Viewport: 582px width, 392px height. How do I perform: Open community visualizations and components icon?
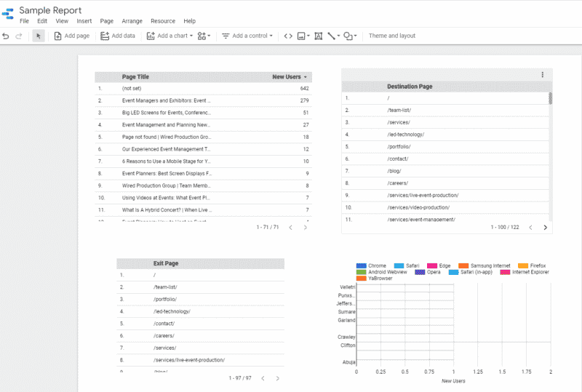click(204, 36)
